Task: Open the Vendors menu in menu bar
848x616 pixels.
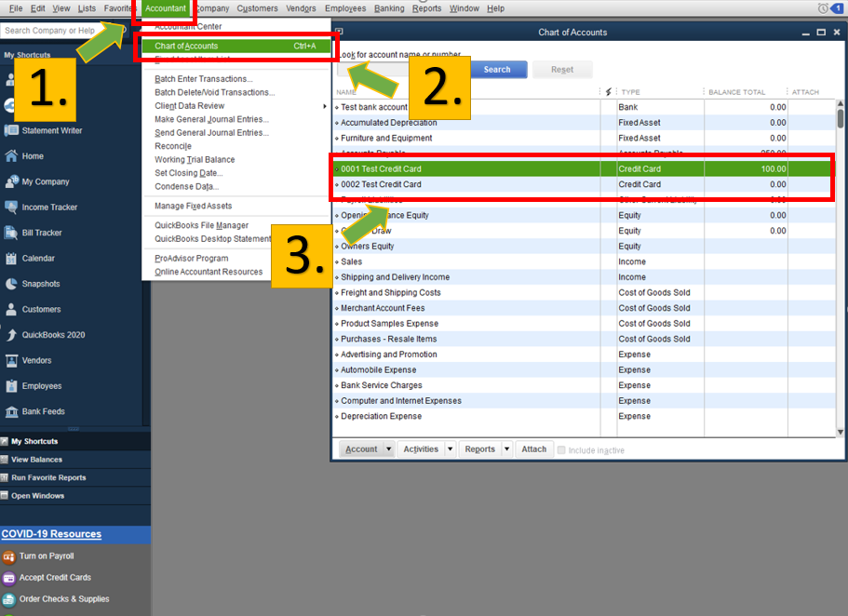Action: tap(301, 8)
